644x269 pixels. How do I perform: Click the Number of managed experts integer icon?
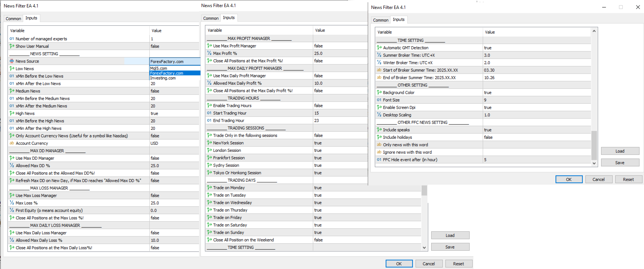(x=12, y=39)
